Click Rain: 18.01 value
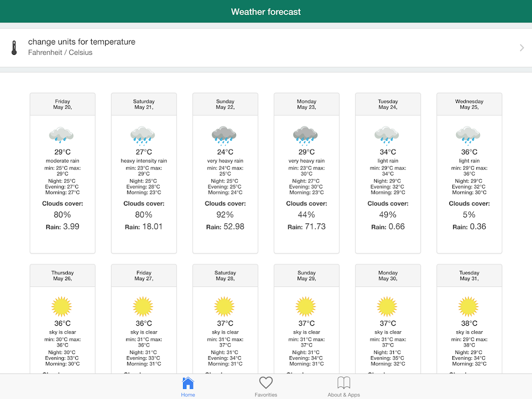Viewport: 532px width, 399px height. (153, 226)
